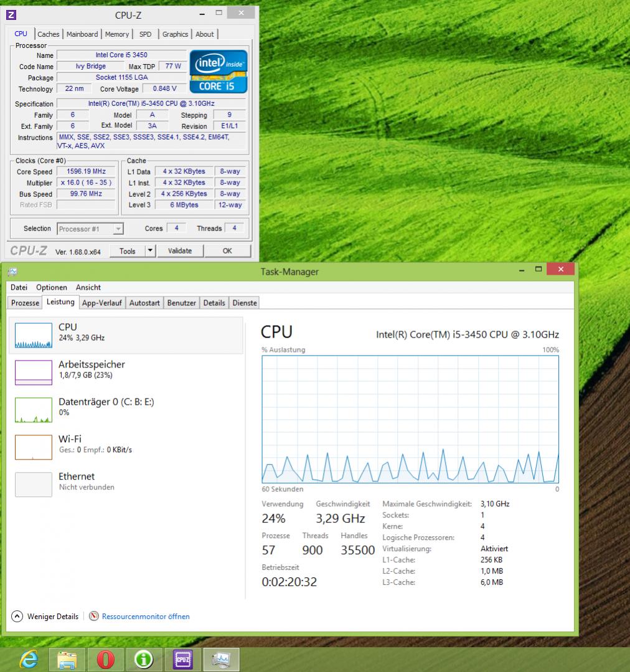Open Ressourcenmonitor öffnen link
This screenshot has width=630, height=672.
[x=146, y=617]
